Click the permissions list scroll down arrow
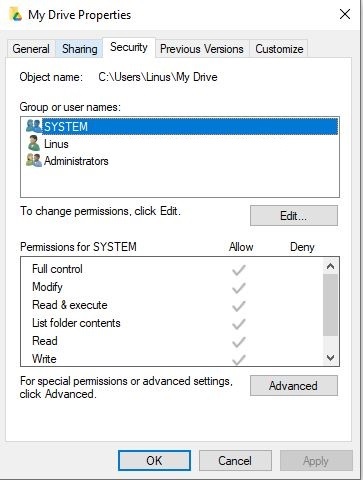This screenshot has width=363, height=480. point(330,358)
